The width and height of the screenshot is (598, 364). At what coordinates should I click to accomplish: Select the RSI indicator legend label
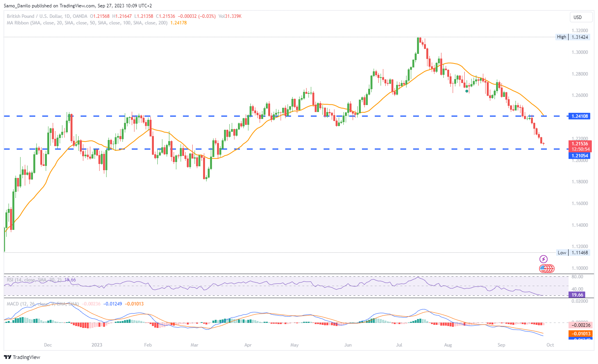(x=34, y=280)
